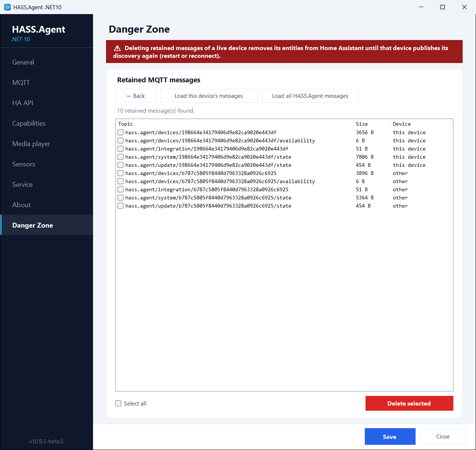
Task: Open the MQTT settings page
Action: pyautogui.click(x=47, y=83)
